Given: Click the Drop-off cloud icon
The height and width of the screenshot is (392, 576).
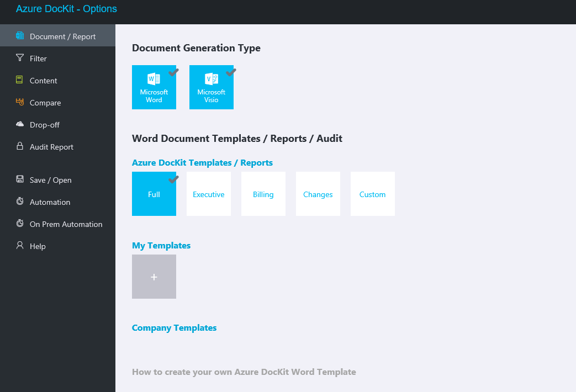Looking at the screenshot, I should [20, 124].
